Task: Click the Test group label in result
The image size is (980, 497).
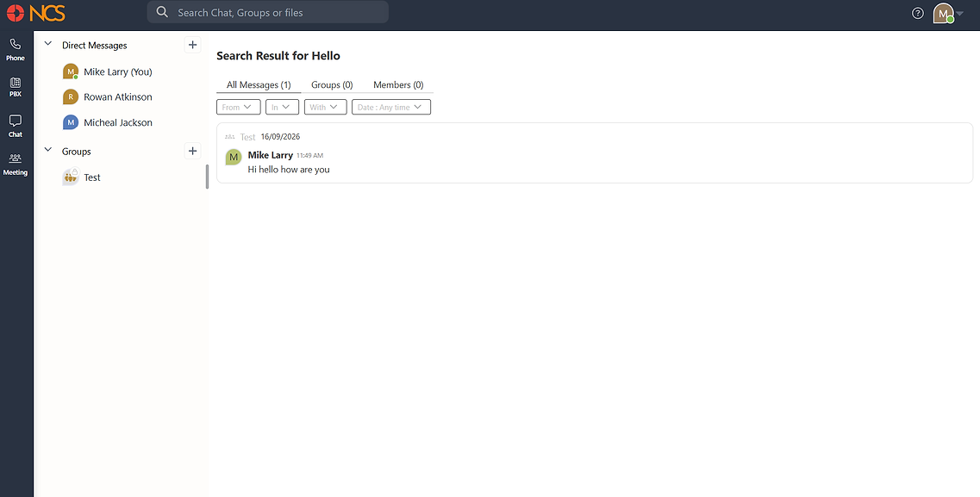Action: (x=247, y=137)
